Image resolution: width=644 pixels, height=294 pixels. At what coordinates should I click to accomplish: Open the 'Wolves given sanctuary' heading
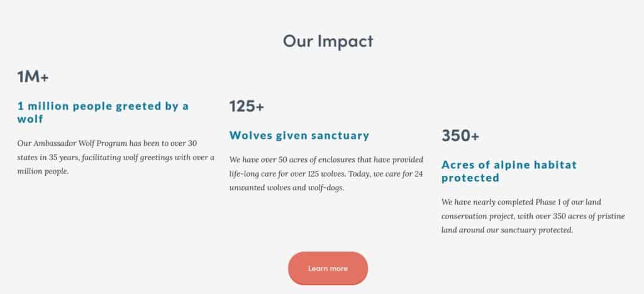(x=299, y=135)
